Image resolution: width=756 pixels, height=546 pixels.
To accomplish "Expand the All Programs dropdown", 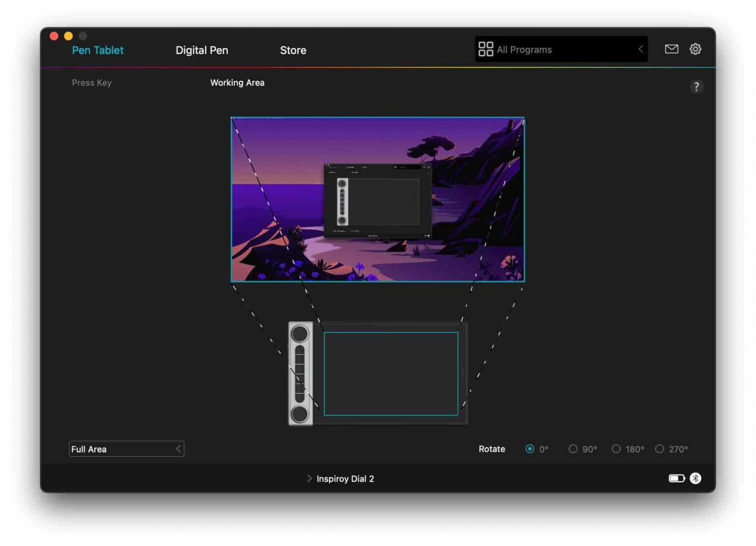I will coord(640,49).
